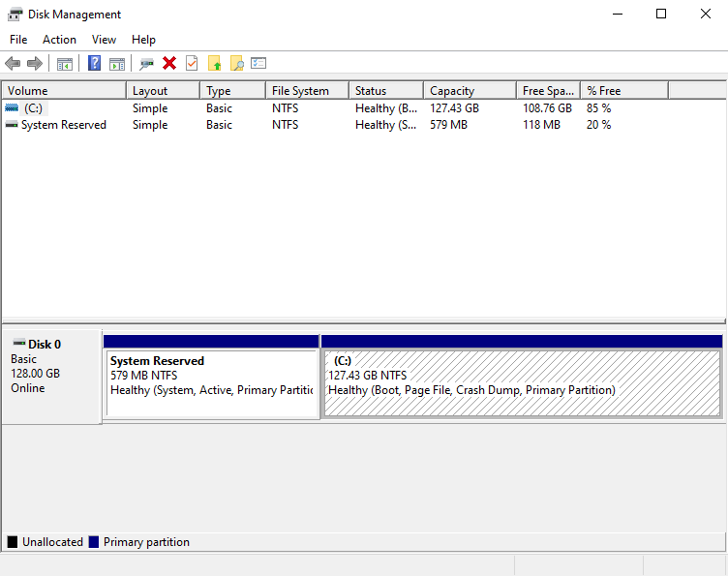Image resolution: width=728 pixels, height=576 pixels.
Task: Click the Connect/Rescan disk toolbar icon
Action: pos(147,64)
